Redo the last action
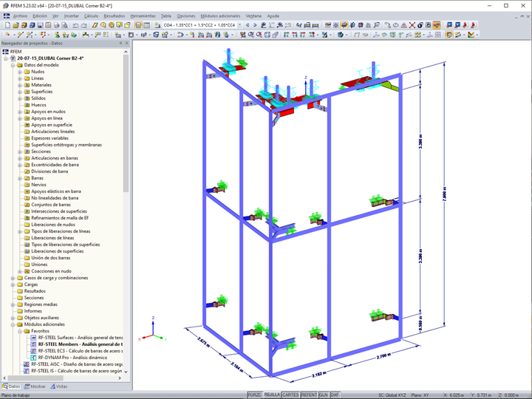The height and width of the screenshot is (399, 532). [83, 25]
